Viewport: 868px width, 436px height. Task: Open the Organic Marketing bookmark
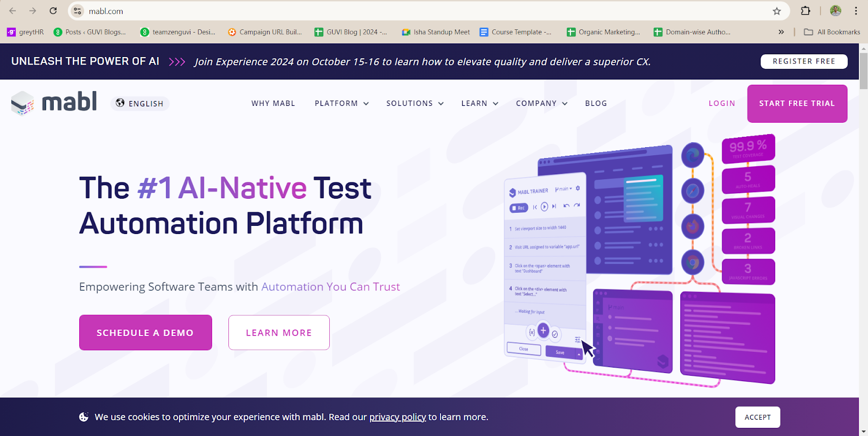tap(603, 32)
